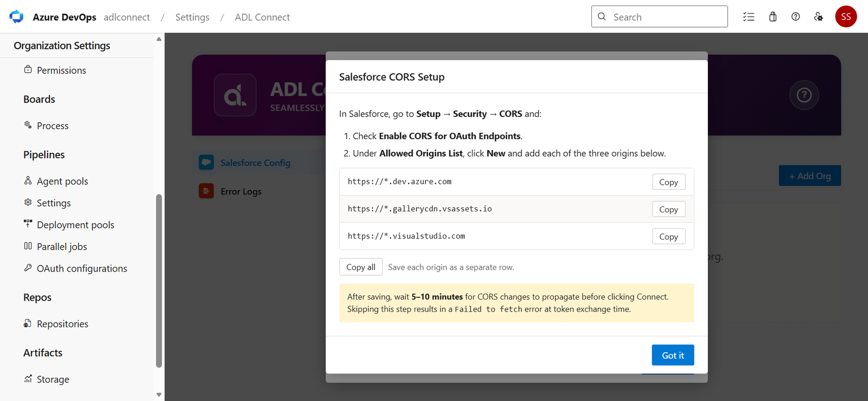Open Process under Boards
This screenshot has width=868, height=401.
click(53, 126)
